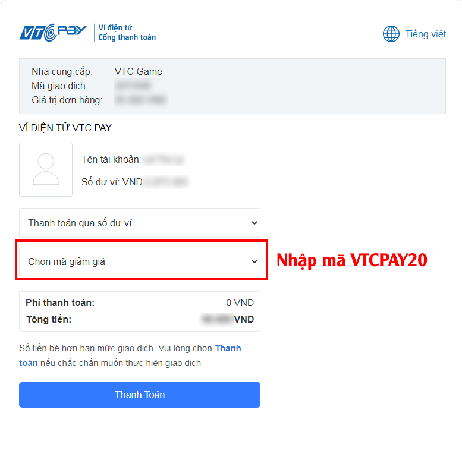Click the blue Thanh Toán button
Image resolution: width=462 pixels, height=476 pixels.
pyautogui.click(x=140, y=395)
